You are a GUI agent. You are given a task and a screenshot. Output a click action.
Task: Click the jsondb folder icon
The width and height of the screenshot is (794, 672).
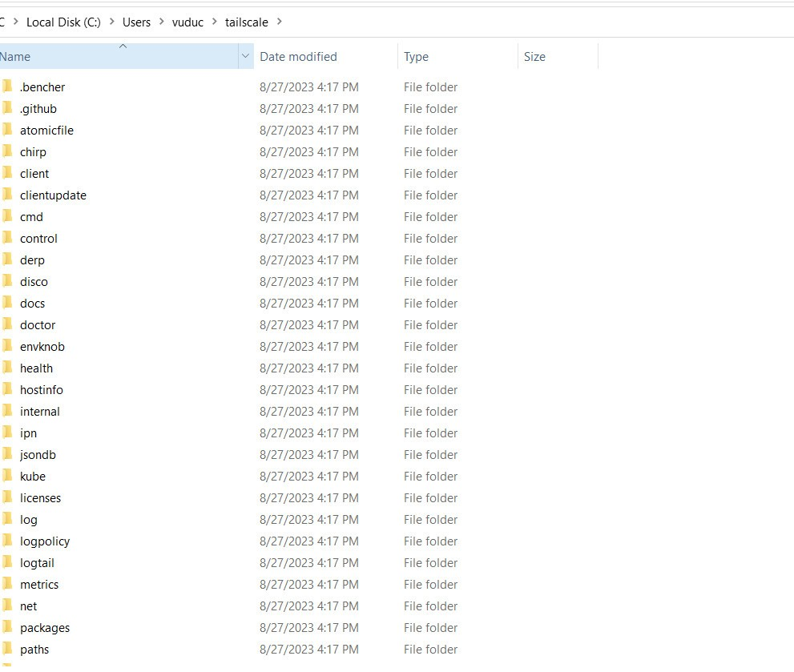pyautogui.click(x=7, y=453)
